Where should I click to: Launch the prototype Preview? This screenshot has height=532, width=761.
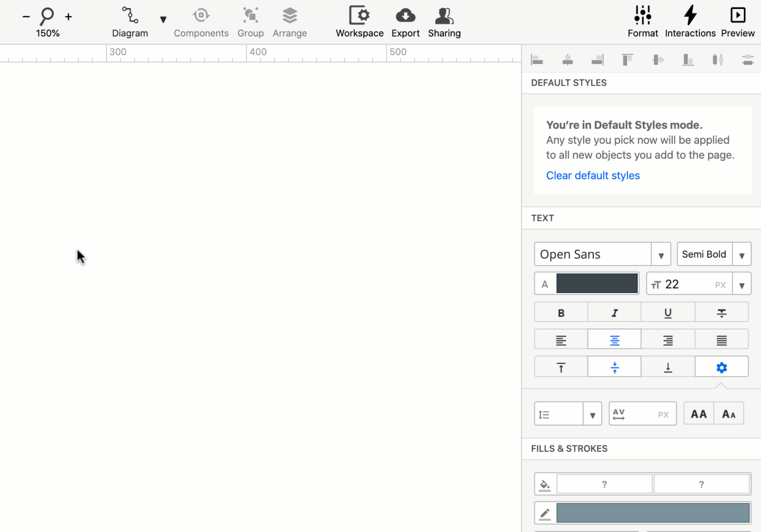point(737,22)
